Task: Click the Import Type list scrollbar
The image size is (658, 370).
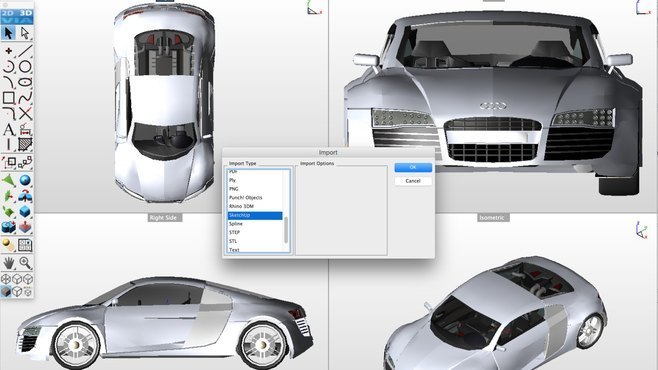Action: [x=286, y=231]
